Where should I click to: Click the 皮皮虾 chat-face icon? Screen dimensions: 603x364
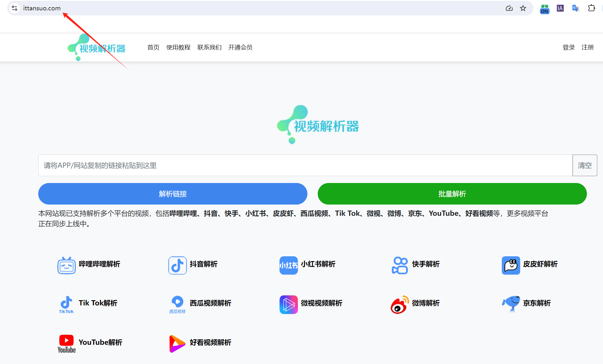(511, 265)
